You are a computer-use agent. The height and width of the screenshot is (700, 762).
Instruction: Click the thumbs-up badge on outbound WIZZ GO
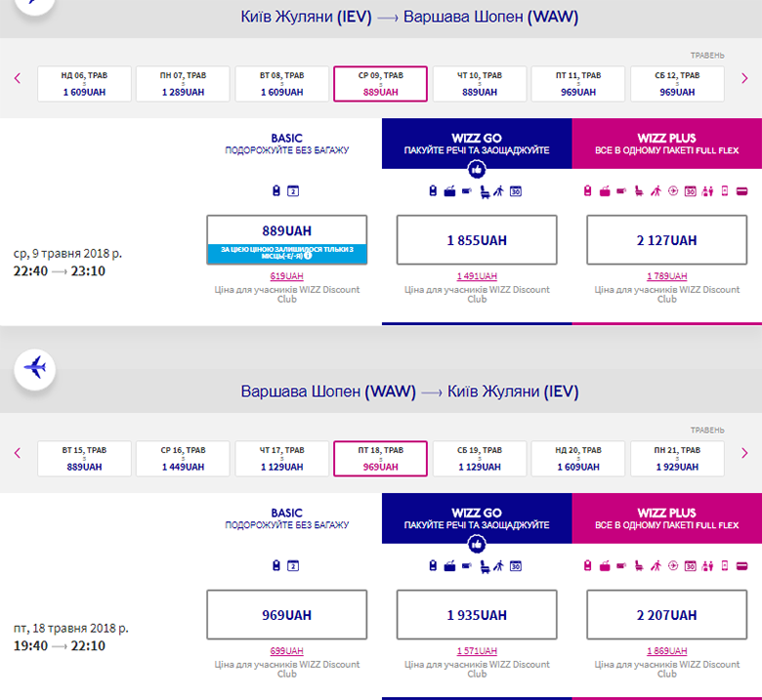477,169
